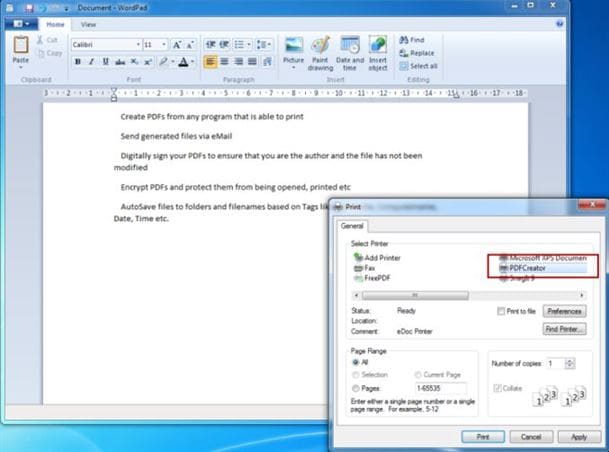Open Paint drawing insert tool

tap(320, 54)
